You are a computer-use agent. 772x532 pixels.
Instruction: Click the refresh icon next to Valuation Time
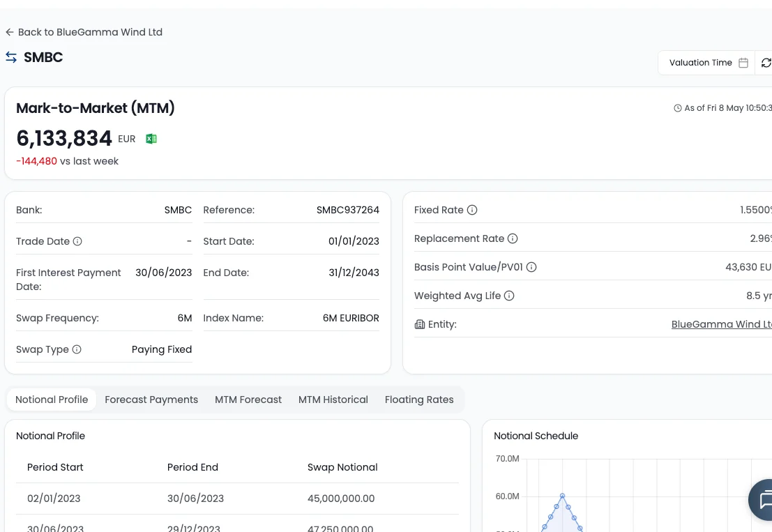tap(766, 63)
